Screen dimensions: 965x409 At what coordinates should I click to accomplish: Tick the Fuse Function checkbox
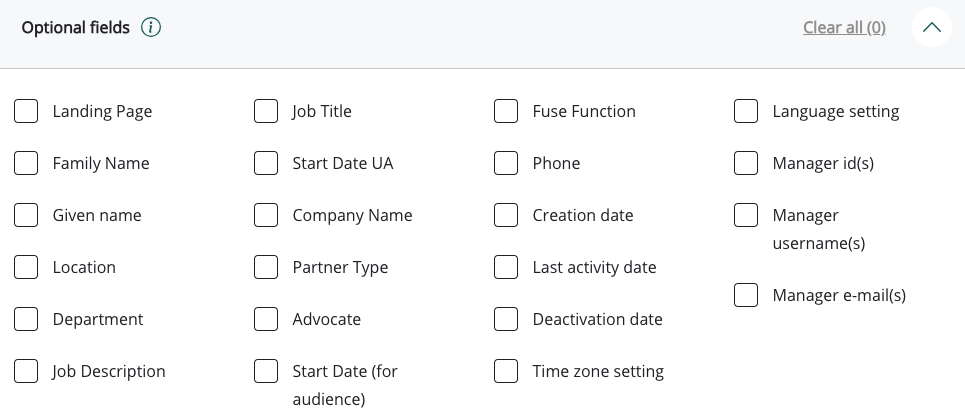[506, 111]
